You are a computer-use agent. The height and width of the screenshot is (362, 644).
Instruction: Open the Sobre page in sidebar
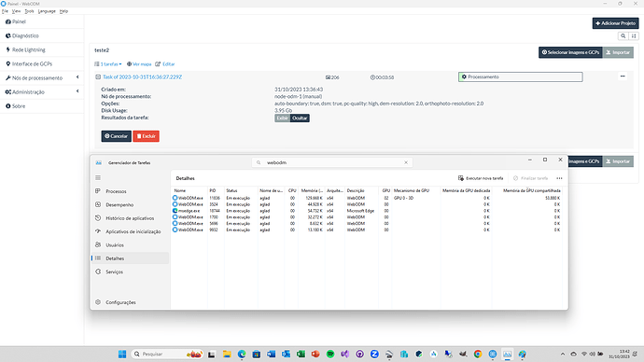click(x=16, y=105)
